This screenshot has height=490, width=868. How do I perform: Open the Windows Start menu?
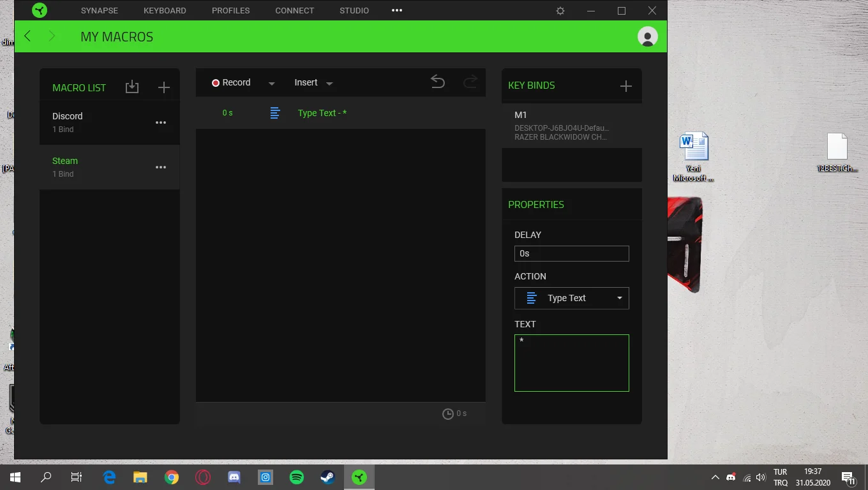click(x=15, y=477)
